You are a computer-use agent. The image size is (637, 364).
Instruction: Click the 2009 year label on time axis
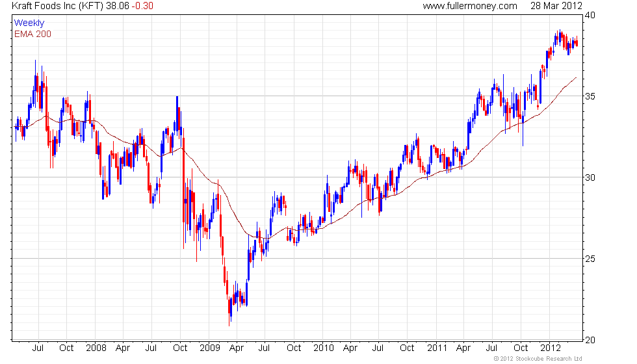209,348
